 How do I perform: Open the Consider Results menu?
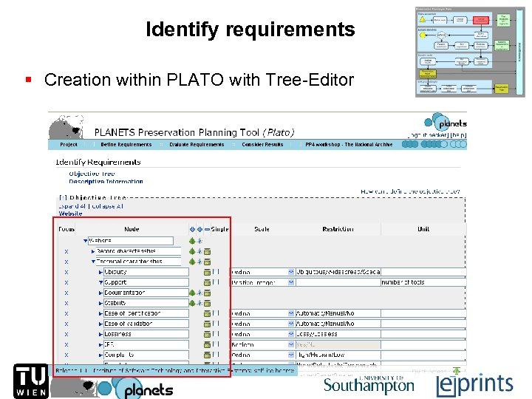coord(262,145)
